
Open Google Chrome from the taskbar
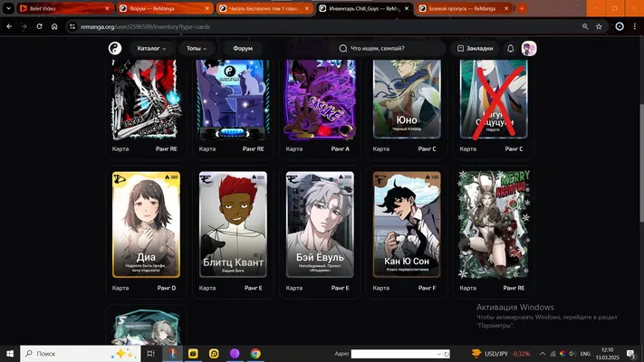255,353
